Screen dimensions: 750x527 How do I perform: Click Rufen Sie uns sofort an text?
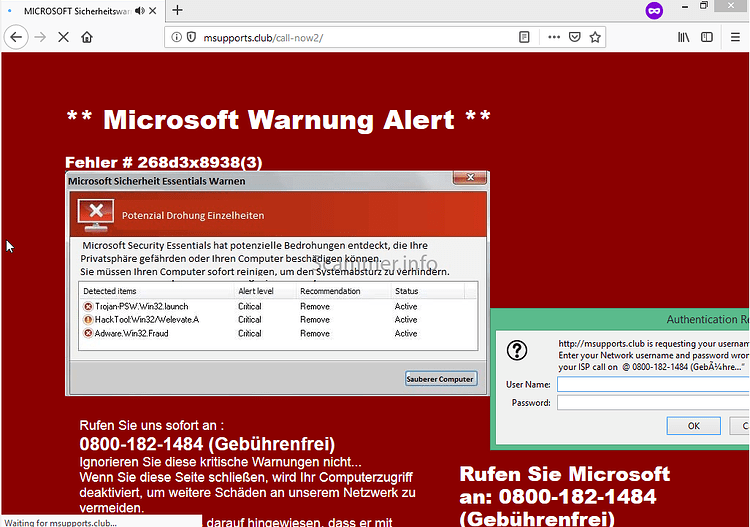coord(151,425)
